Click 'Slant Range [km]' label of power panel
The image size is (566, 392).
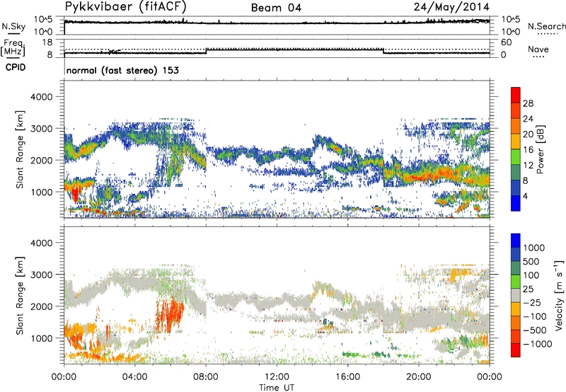(20, 149)
